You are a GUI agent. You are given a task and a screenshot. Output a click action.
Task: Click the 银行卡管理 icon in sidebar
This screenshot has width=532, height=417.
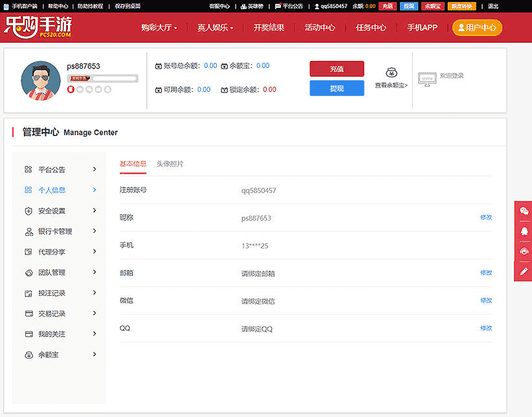pos(28,231)
